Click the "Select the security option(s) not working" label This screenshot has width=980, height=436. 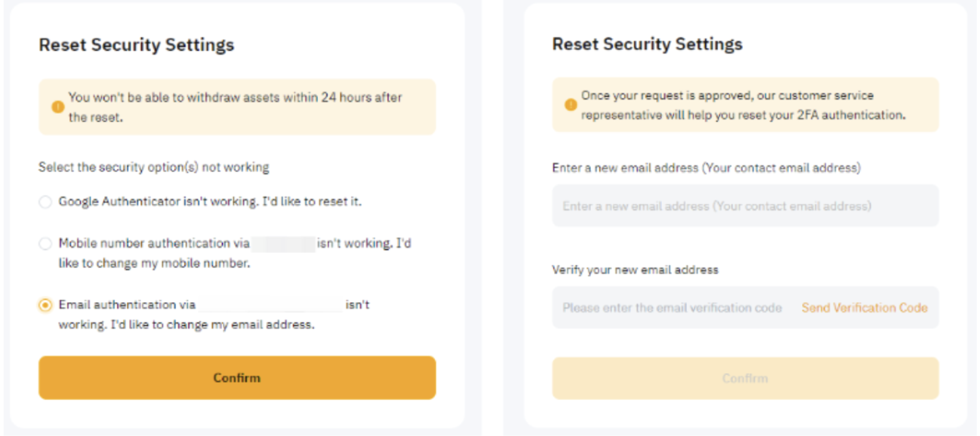154,167
